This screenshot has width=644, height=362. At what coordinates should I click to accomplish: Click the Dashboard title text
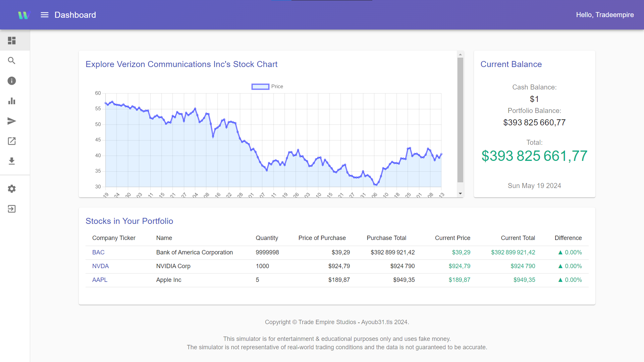(75, 15)
